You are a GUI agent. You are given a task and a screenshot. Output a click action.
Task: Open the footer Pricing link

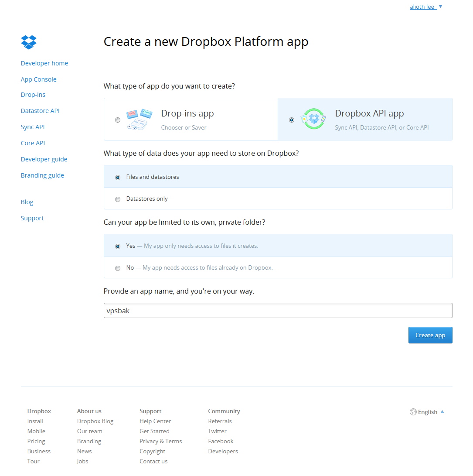pyautogui.click(x=36, y=442)
